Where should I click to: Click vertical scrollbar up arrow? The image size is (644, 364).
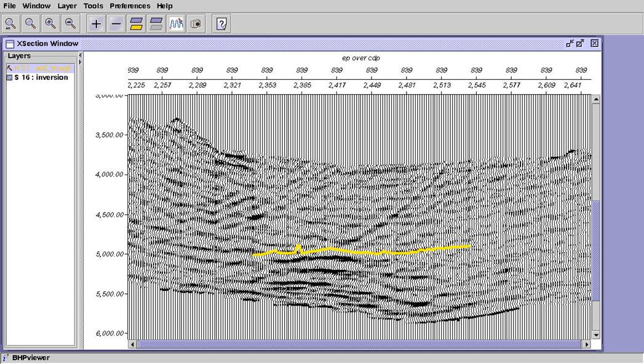pyautogui.click(x=596, y=100)
